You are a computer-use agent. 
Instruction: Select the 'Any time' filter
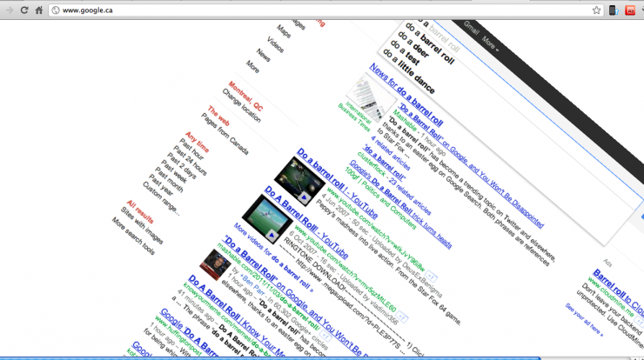pyautogui.click(x=198, y=142)
